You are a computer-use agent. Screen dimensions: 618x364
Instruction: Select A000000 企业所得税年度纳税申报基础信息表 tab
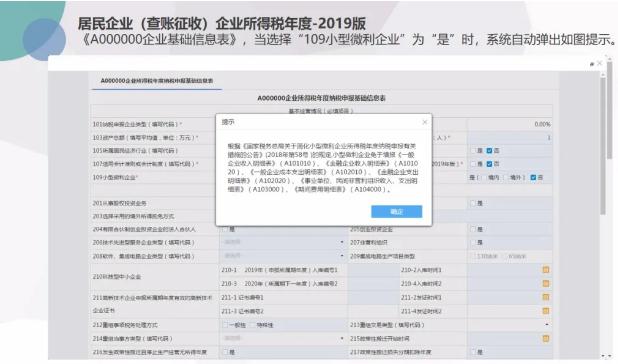tap(157, 81)
